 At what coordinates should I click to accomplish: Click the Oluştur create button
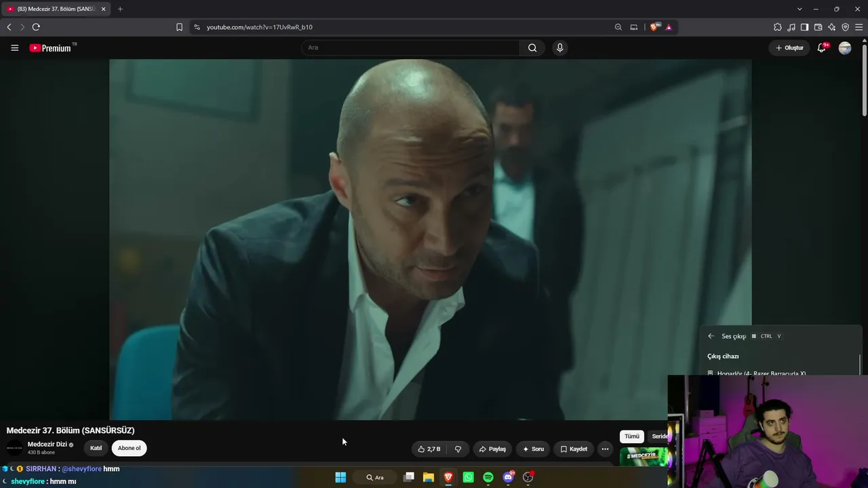click(x=789, y=48)
